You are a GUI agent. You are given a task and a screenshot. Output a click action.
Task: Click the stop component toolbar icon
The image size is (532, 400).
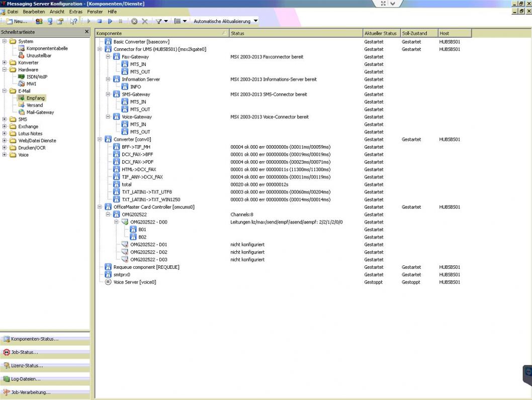(x=100, y=22)
